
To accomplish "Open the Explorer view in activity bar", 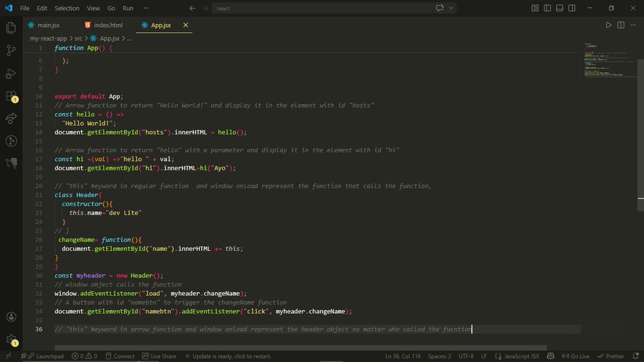I will pos(11,27).
